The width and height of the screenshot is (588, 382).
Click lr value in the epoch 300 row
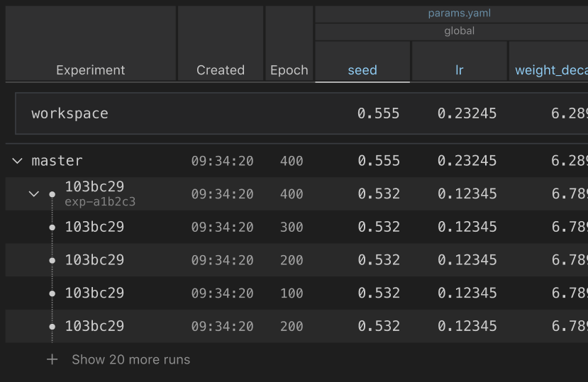tap(467, 227)
